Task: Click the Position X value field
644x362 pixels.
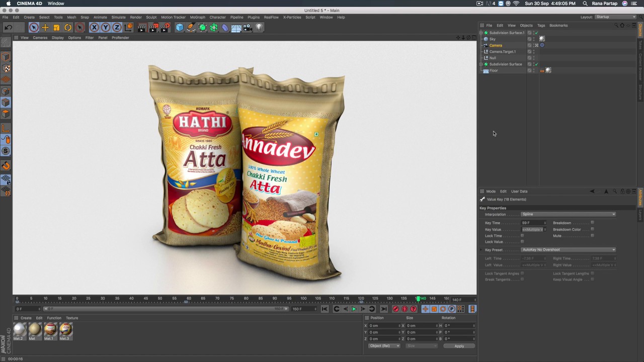Action: [384, 326]
